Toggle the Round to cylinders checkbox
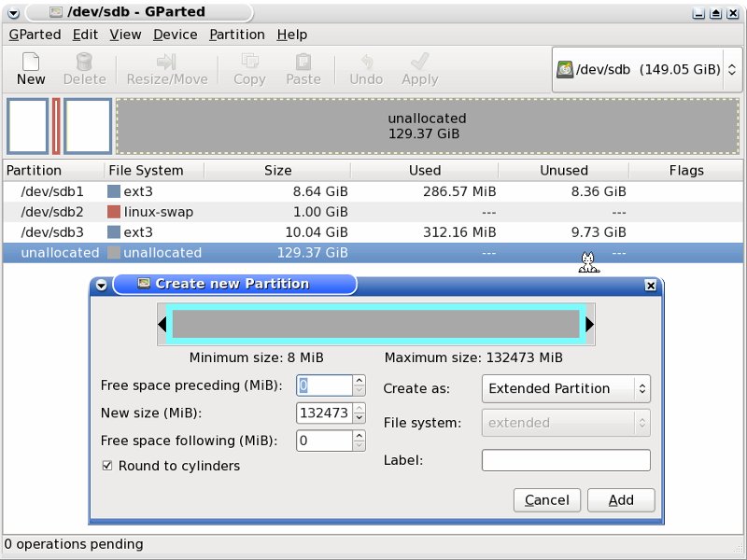 [107, 466]
